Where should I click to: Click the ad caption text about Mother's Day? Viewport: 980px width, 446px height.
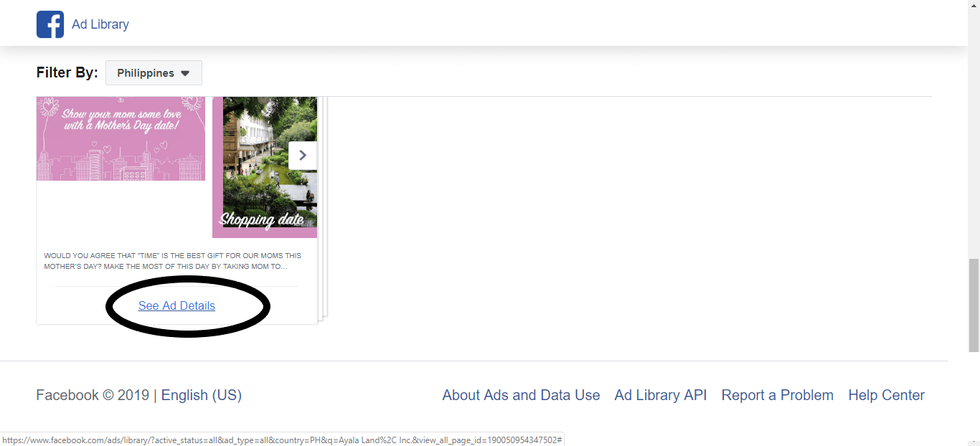click(x=173, y=261)
